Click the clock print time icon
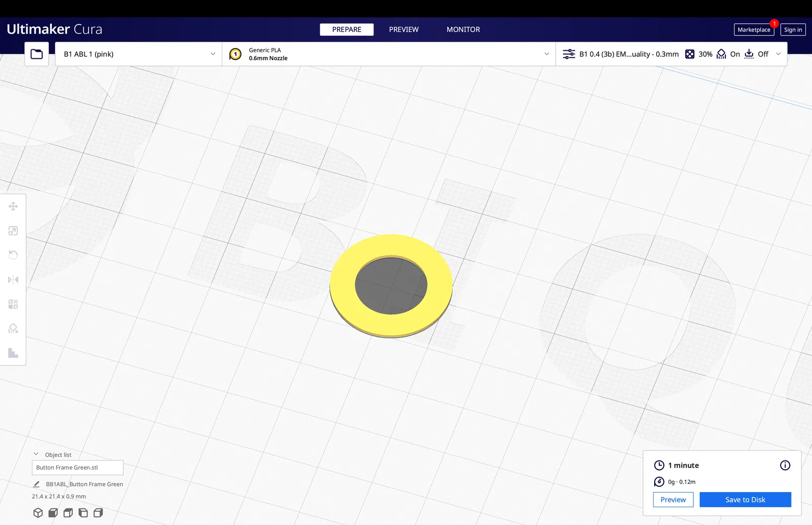Viewport: 812px width, 525px height. point(659,465)
